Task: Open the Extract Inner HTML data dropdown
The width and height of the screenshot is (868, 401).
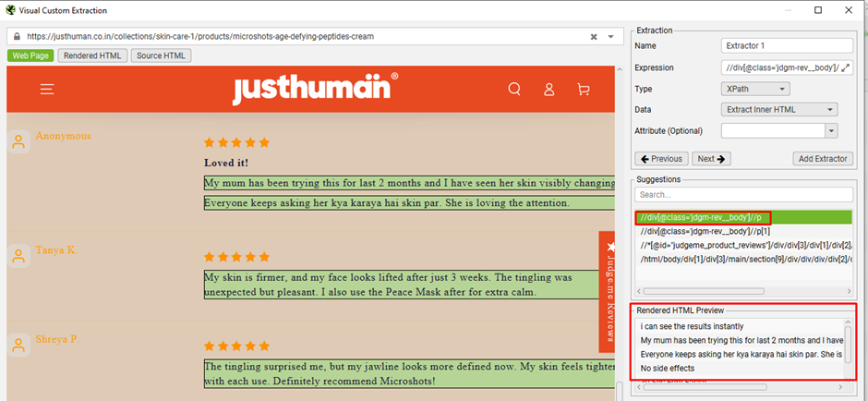Action: pos(778,110)
